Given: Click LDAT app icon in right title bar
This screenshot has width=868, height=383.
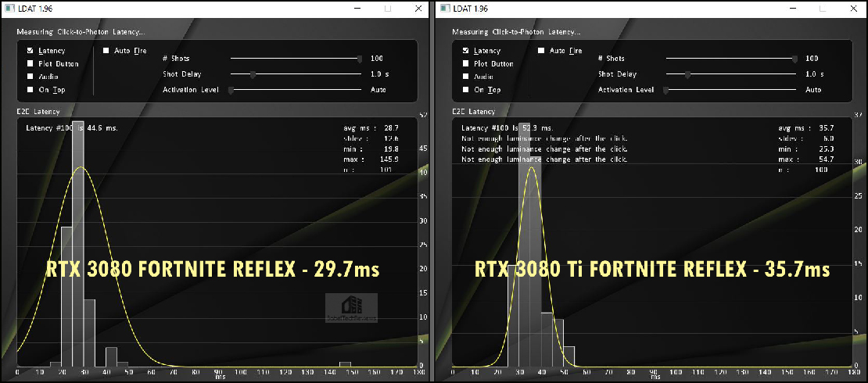Looking at the screenshot, I should coord(444,9).
